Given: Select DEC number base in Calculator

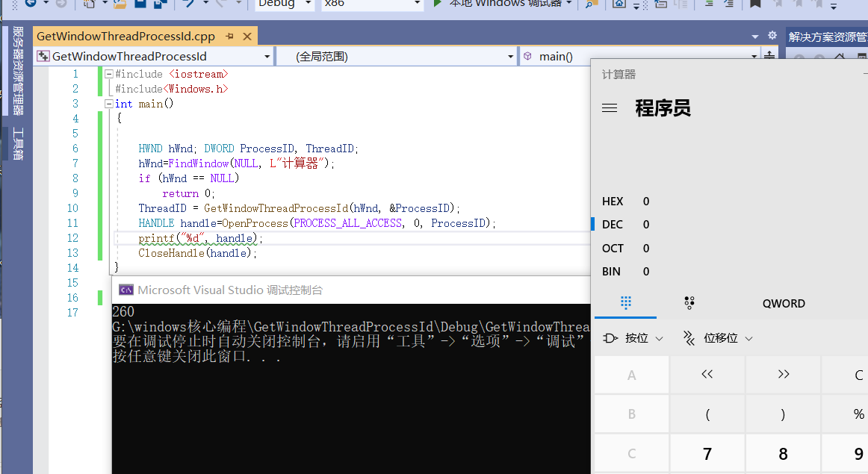Looking at the screenshot, I should 625,224.
